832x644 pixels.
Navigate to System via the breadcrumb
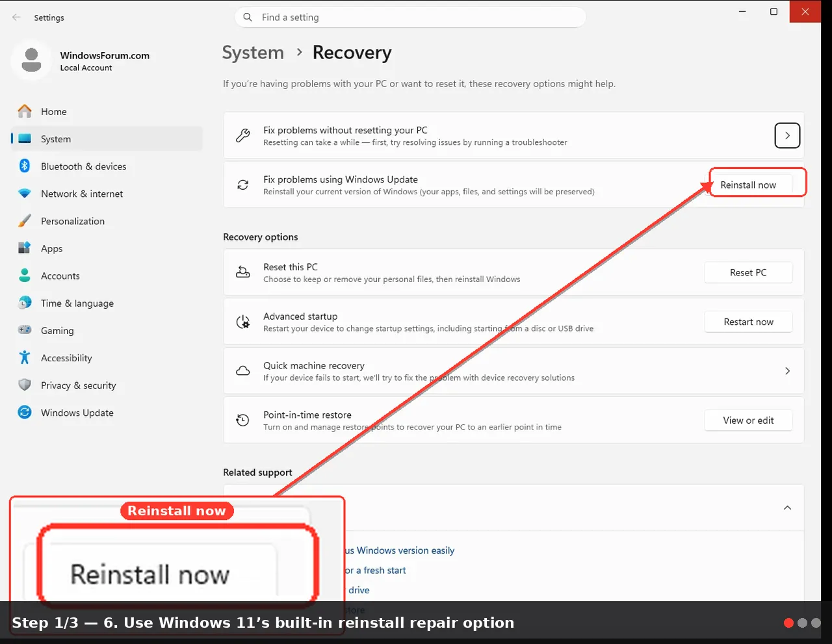pyautogui.click(x=253, y=53)
